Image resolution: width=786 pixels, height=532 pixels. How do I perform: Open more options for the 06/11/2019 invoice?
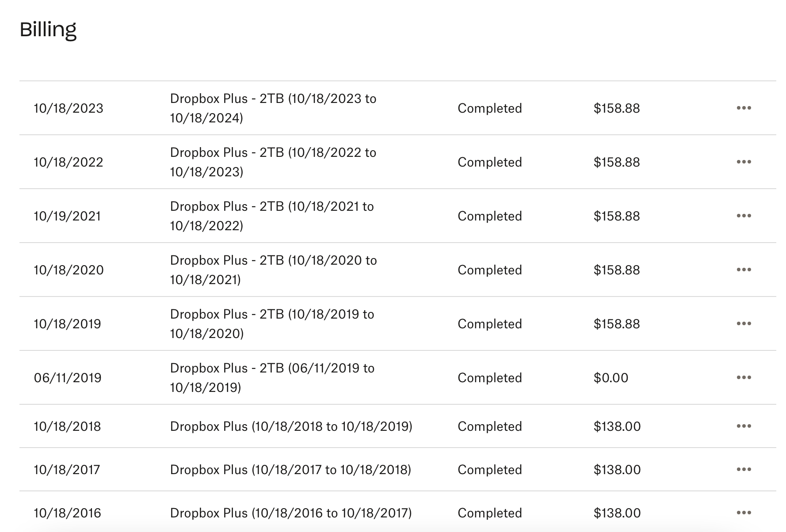744,378
